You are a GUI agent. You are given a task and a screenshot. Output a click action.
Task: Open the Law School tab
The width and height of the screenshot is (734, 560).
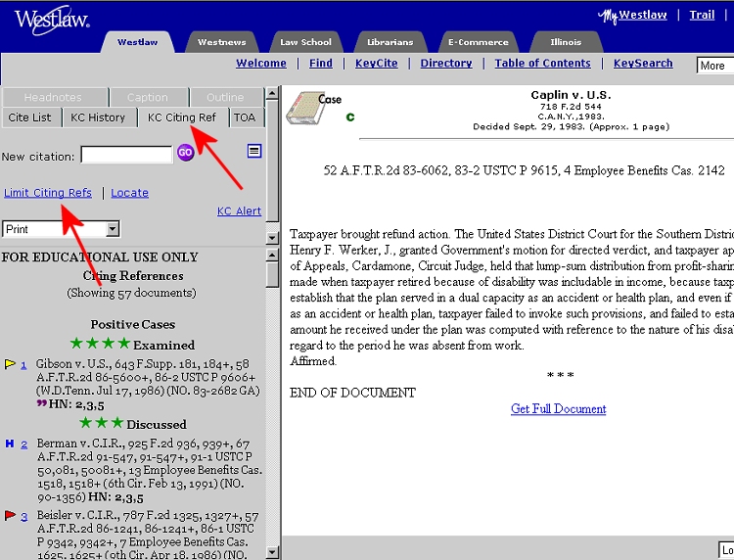pos(305,42)
